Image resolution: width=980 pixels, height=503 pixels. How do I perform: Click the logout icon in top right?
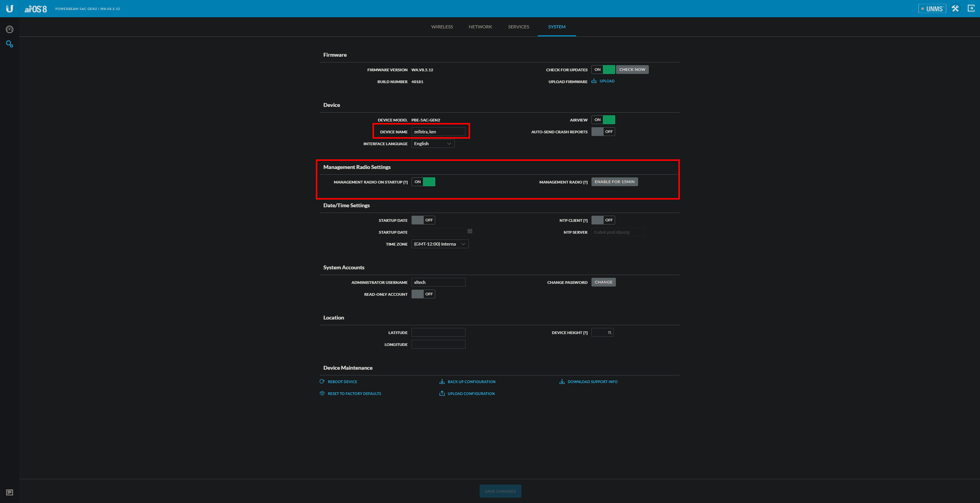[x=971, y=8]
